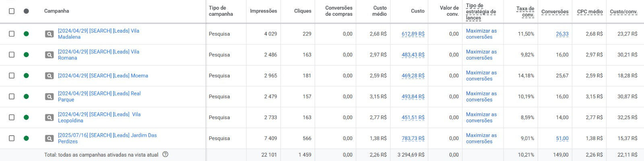Open help icon next to total row
Viewport: 644px width, 161px height.
click(x=165, y=155)
